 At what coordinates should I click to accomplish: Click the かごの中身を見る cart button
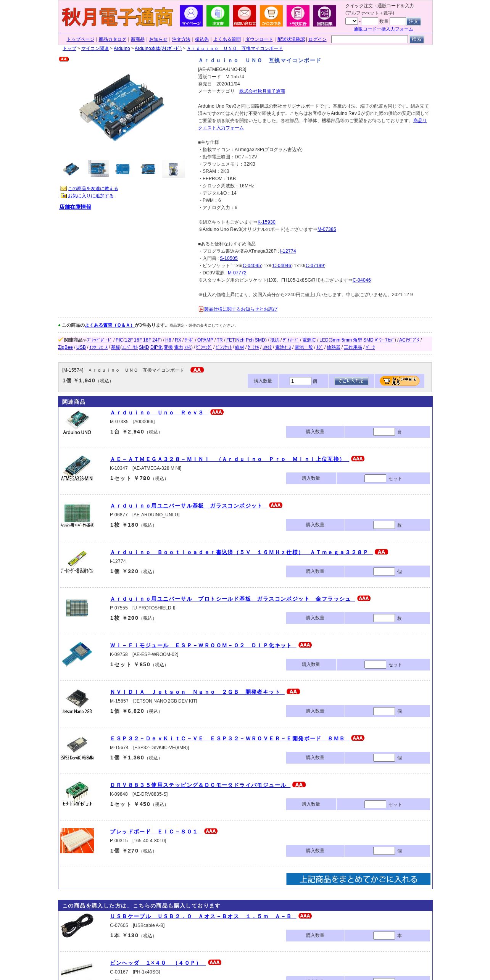pos(399,380)
